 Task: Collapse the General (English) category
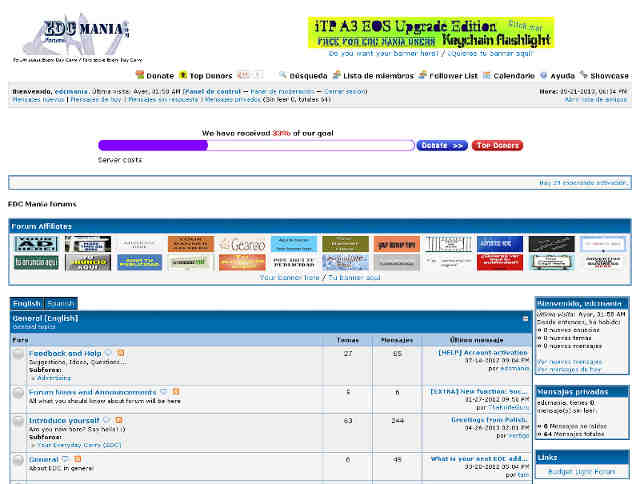(x=525, y=319)
